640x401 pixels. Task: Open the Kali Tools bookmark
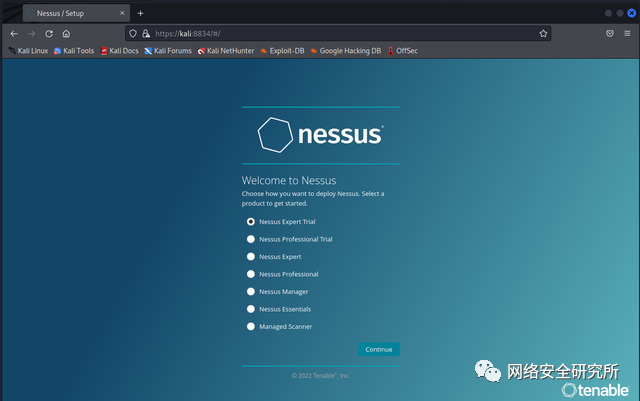point(74,51)
